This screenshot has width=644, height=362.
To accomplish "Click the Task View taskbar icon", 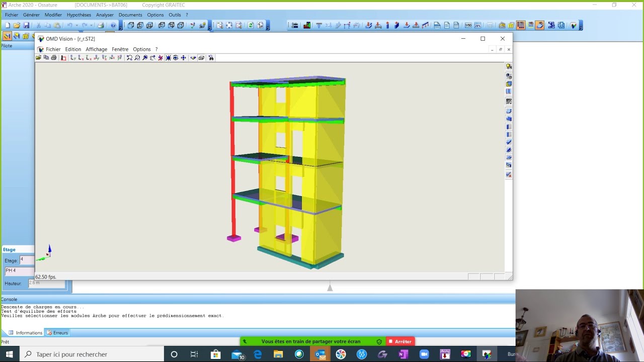I will [194, 354].
